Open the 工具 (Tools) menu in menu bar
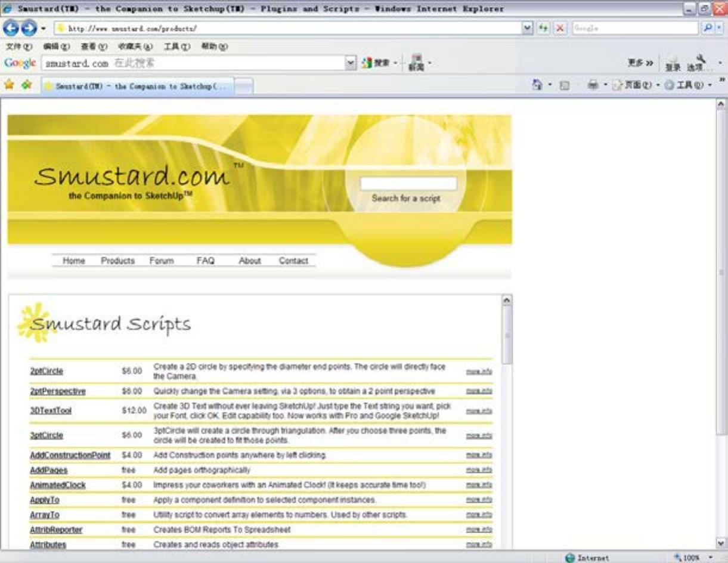728x563 pixels. pyautogui.click(x=177, y=47)
